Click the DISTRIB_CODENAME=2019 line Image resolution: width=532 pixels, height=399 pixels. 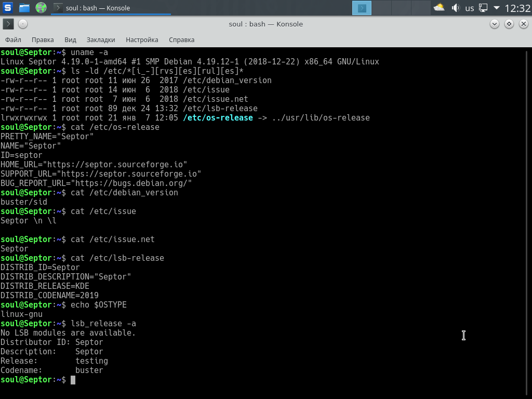(x=49, y=296)
